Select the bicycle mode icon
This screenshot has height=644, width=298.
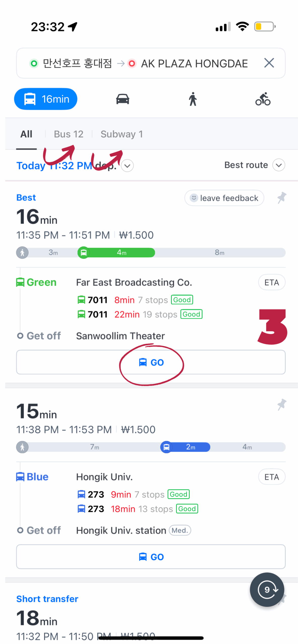(263, 99)
